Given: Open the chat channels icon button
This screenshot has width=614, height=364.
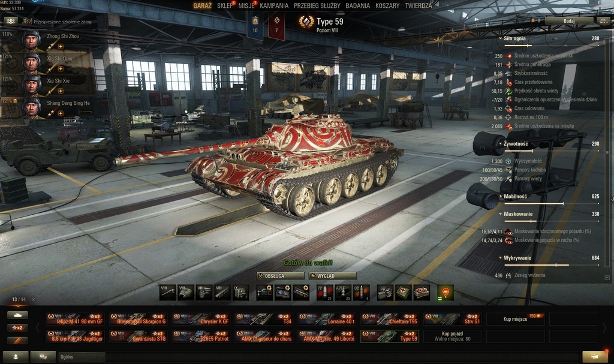Looking at the screenshot, I should click(43, 357).
